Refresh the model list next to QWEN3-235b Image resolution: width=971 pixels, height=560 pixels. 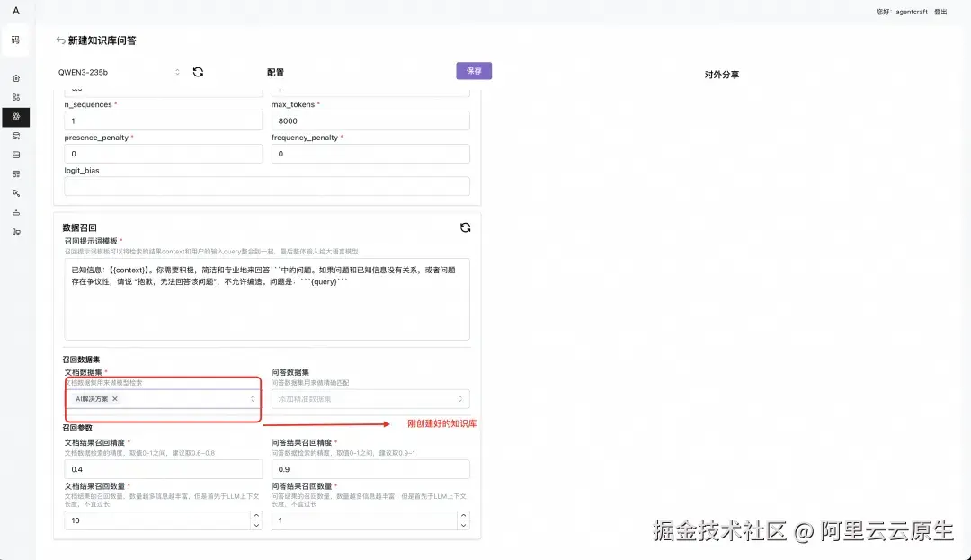(198, 72)
